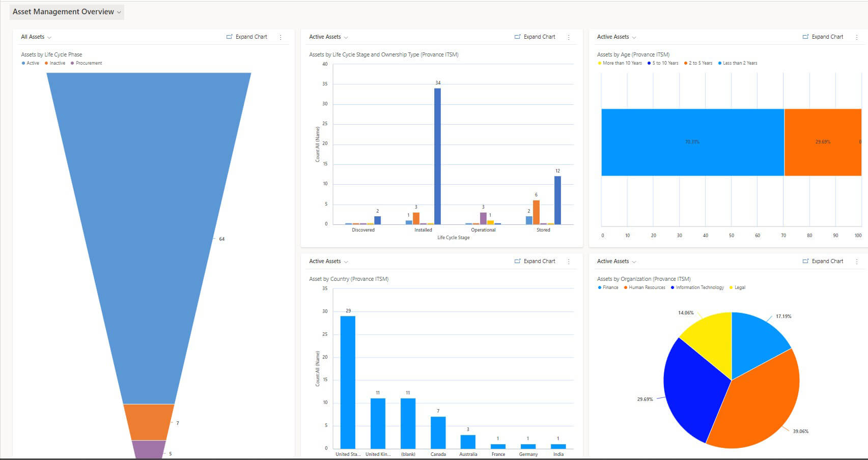Click the orange Stored bar with value 6
The image size is (868, 460).
point(536,212)
